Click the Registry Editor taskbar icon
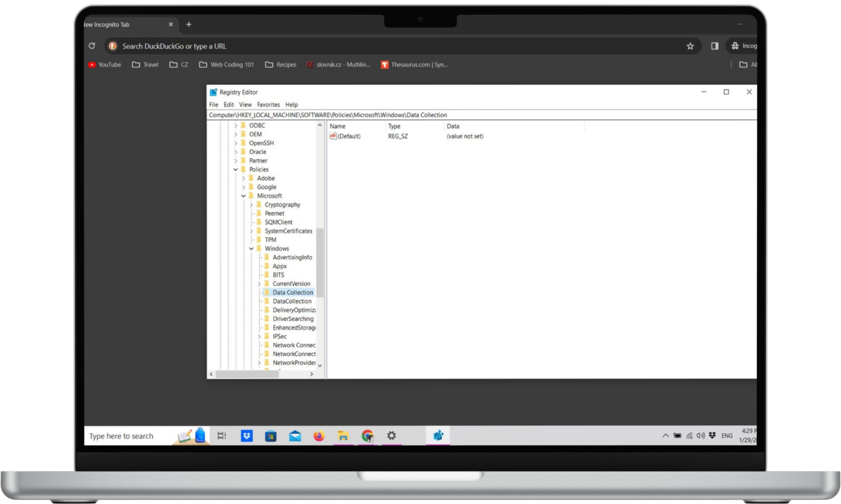 pos(438,435)
